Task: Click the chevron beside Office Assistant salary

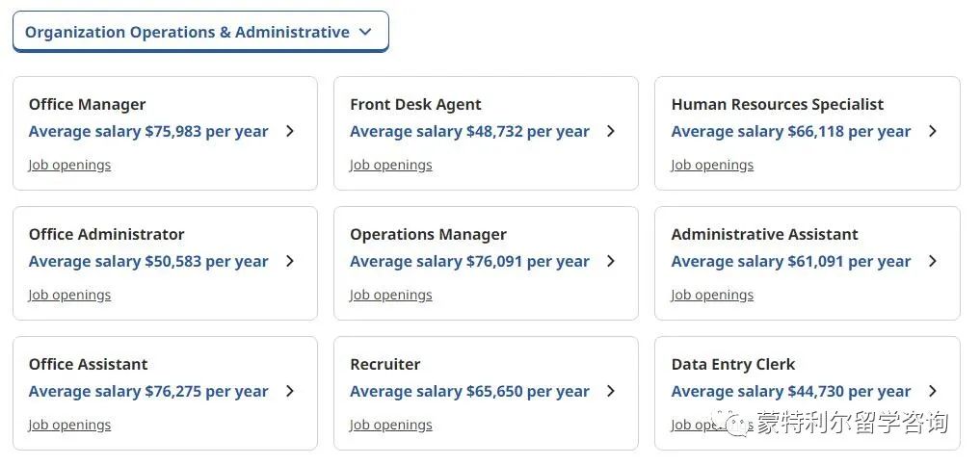Action: pyautogui.click(x=290, y=391)
